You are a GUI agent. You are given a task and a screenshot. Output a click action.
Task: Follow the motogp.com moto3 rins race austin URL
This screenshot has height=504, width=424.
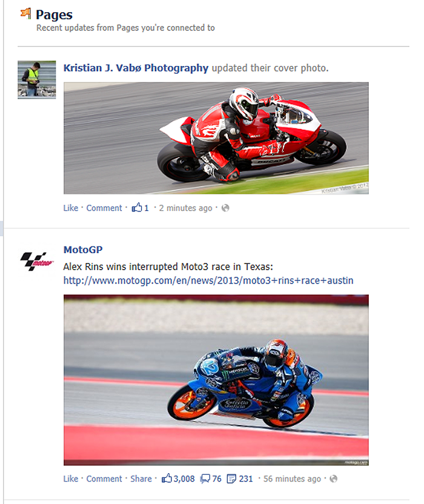point(208,280)
